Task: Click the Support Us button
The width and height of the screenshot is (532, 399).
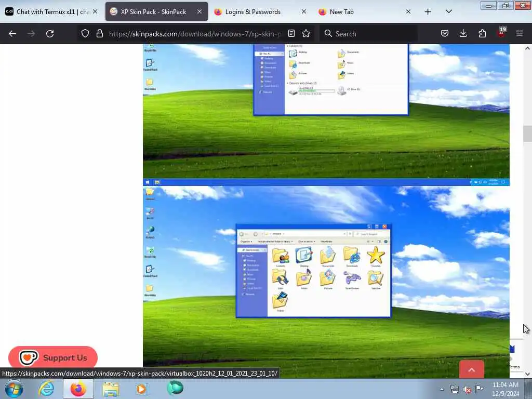Action: (x=53, y=357)
